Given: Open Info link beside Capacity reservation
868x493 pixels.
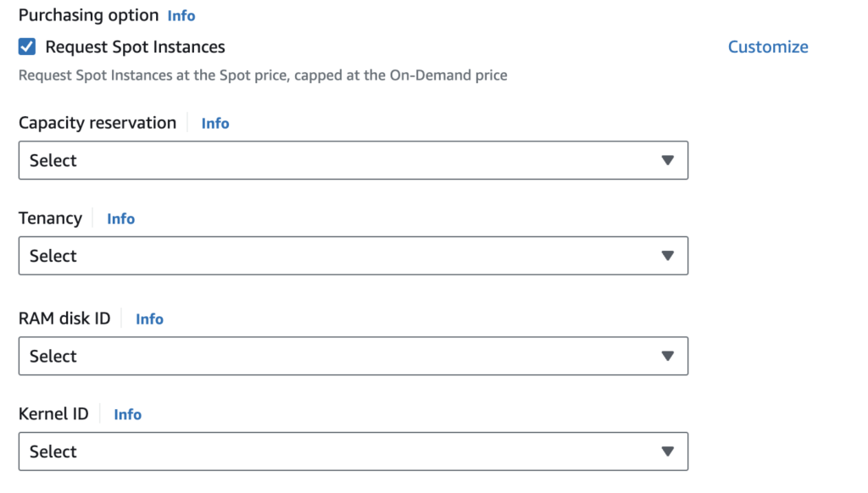Looking at the screenshot, I should (215, 123).
